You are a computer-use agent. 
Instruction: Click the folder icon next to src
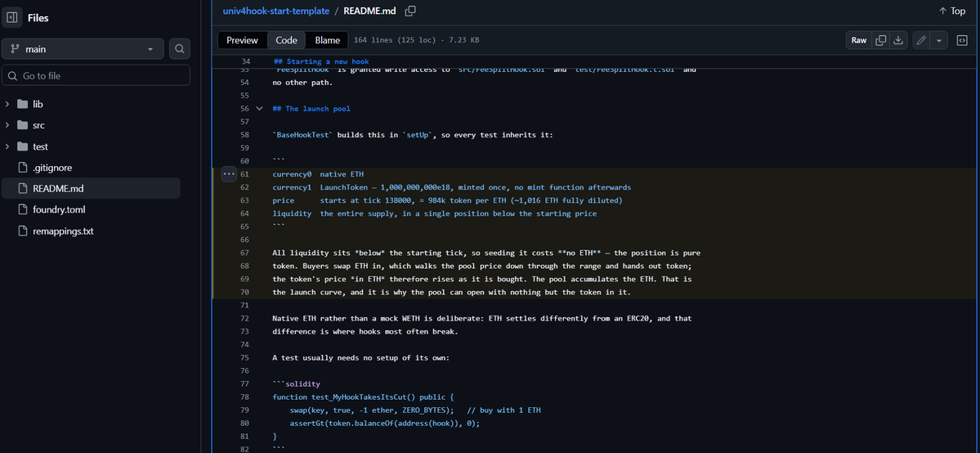[x=23, y=125]
